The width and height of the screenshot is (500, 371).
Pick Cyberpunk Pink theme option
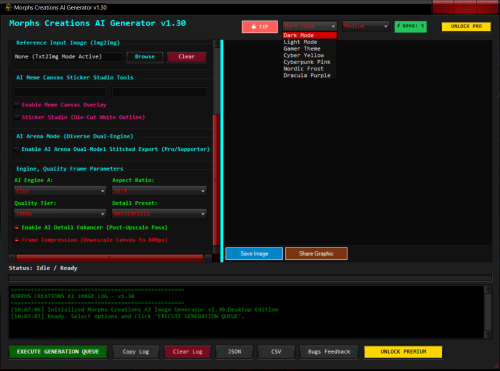(310, 62)
